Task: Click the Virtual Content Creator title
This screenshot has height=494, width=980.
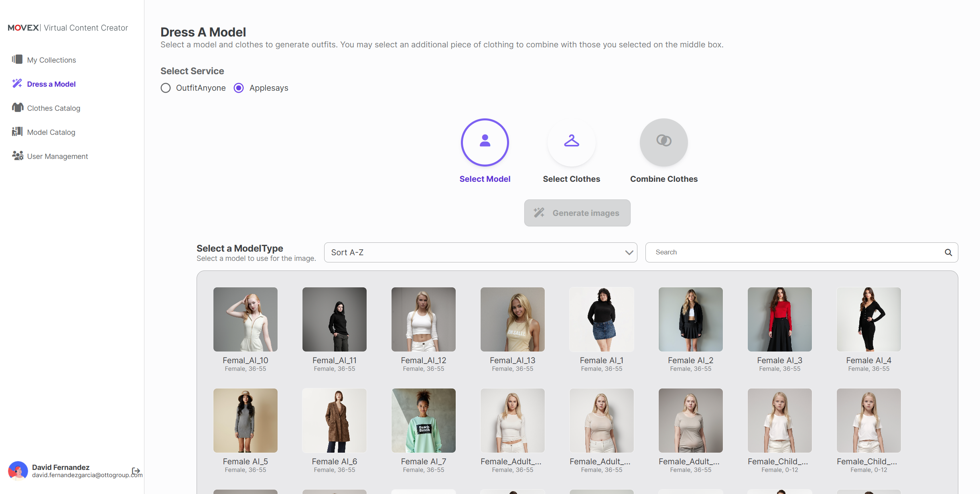Action: coord(86,28)
